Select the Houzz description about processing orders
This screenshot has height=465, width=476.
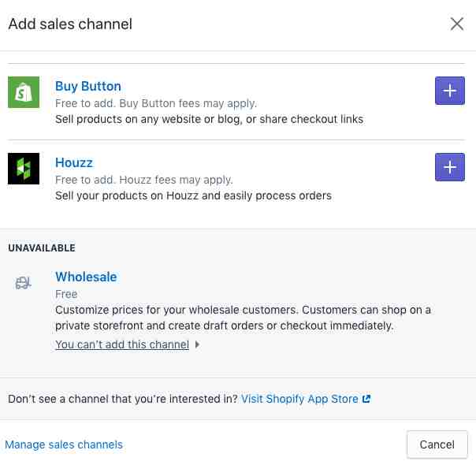coord(193,195)
